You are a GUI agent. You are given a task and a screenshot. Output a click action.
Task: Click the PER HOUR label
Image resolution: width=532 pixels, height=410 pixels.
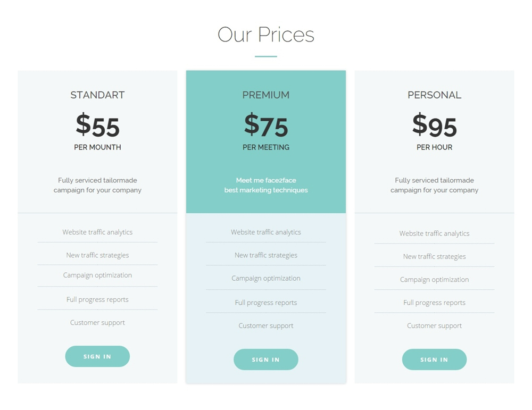pos(434,147)
